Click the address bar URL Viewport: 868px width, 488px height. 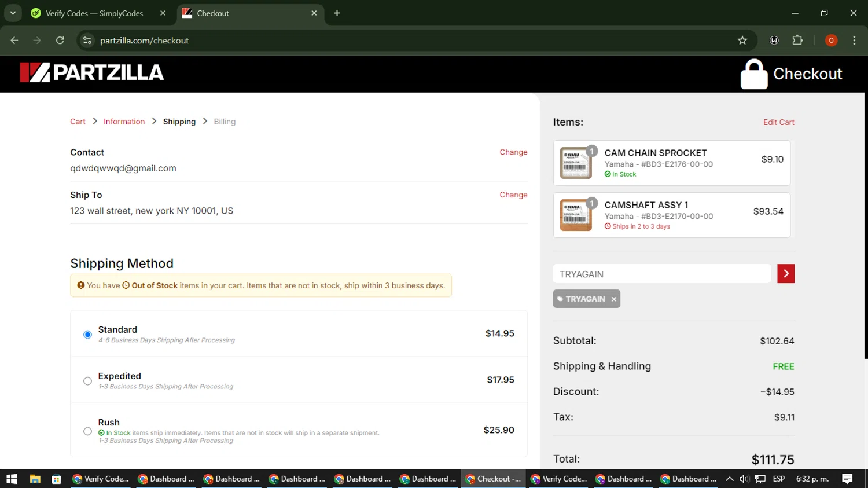(145, 41)
